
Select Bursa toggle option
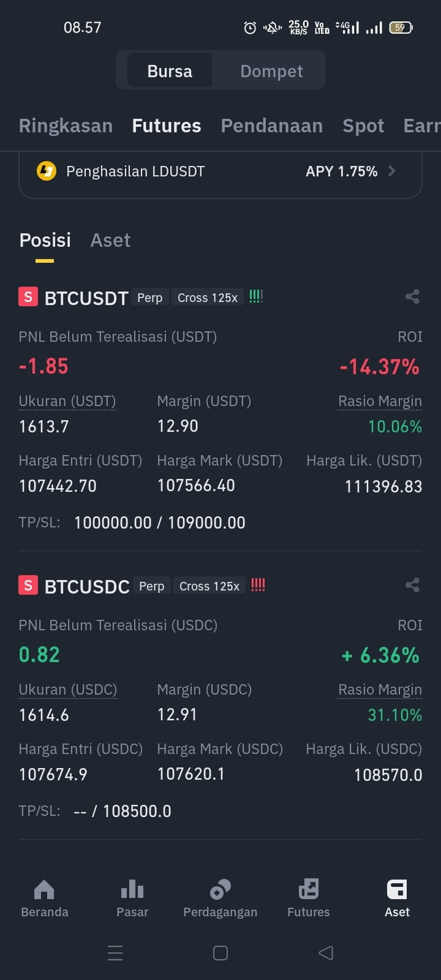tap(170, 71)
